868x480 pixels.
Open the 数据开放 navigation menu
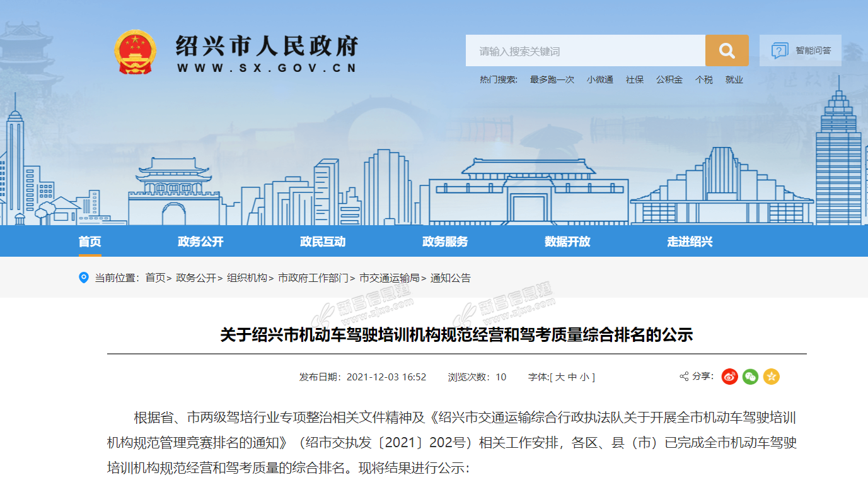pyautogui.click(x=567, y=242)
